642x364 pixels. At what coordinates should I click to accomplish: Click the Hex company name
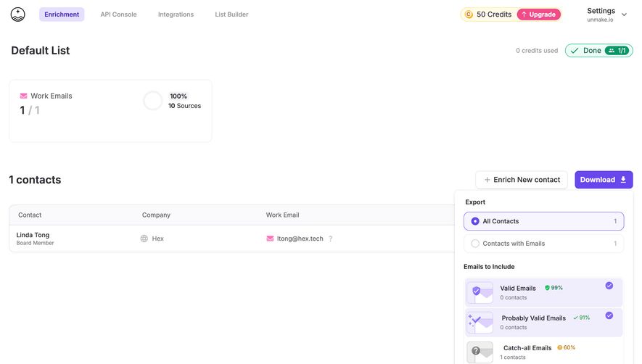[157, 239]
